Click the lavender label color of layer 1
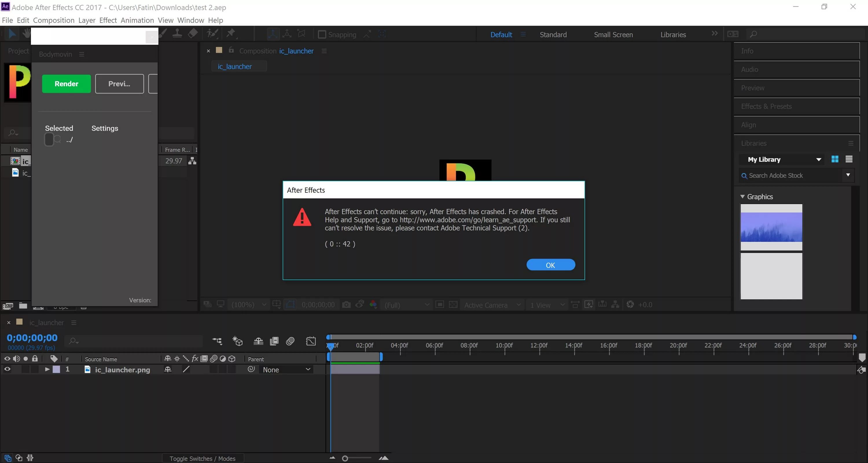868x463 pixels. tap(56, 369)
